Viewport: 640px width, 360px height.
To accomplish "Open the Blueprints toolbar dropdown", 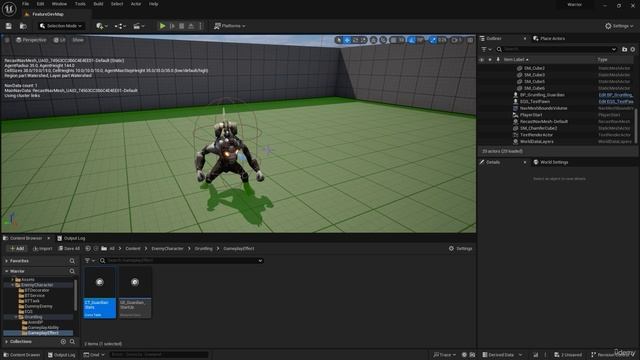I will click(x=120, y=26).
